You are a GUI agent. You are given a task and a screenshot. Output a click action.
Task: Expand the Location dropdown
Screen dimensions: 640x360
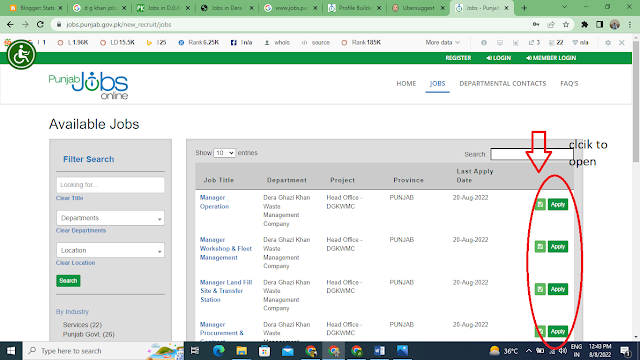(110, 250)
